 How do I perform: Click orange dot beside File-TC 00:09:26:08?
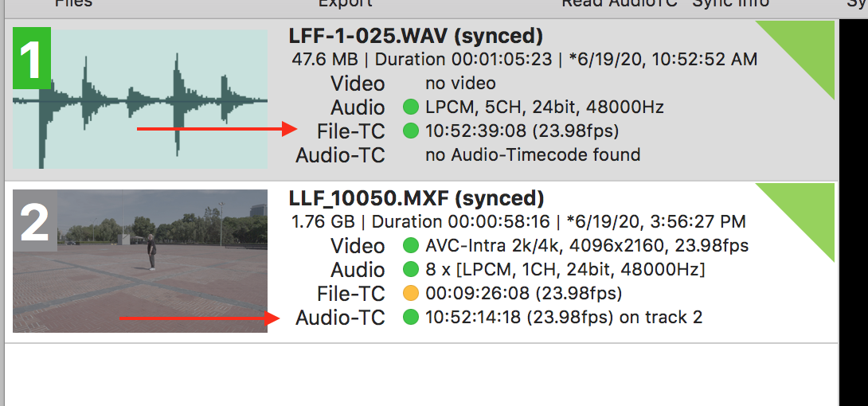pos(410,293)
